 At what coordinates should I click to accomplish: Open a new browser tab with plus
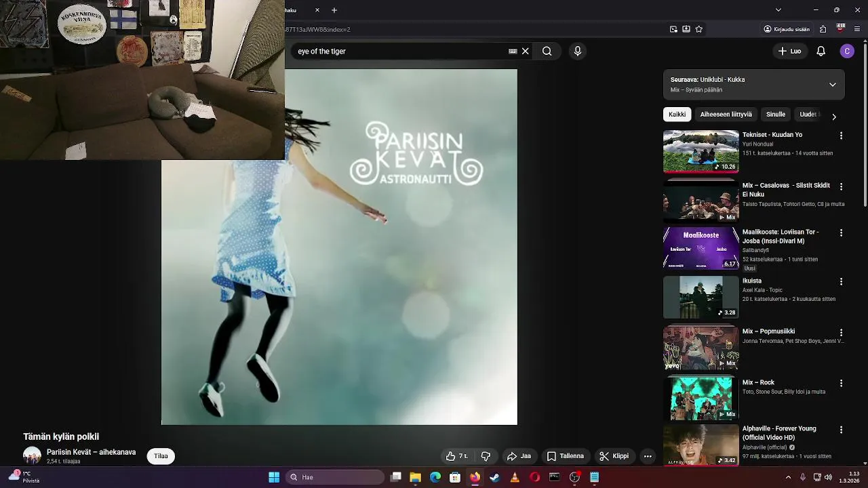[334, 10]
